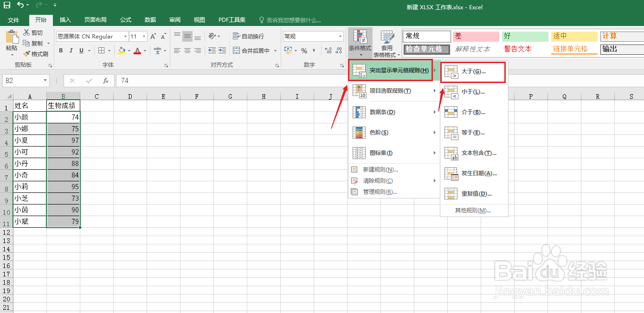
Task: Open the number format 常规 dropdown
Action: 340,36
